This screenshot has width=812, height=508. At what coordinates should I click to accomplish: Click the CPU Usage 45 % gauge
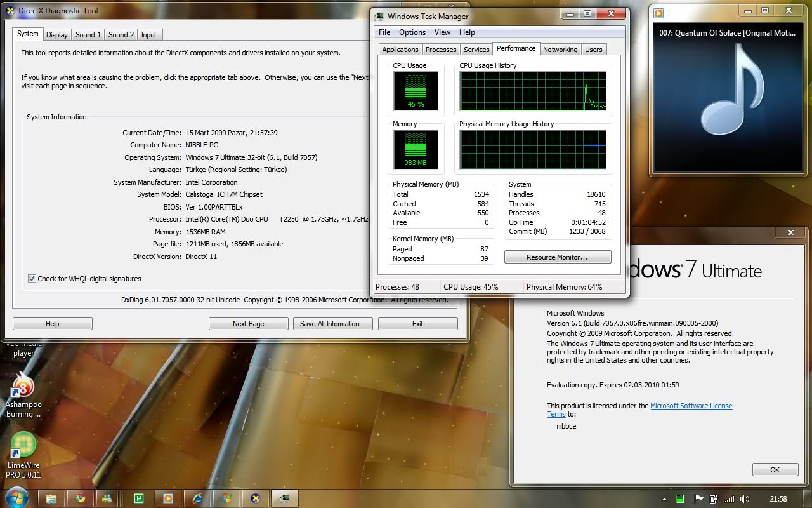[416, 91]
